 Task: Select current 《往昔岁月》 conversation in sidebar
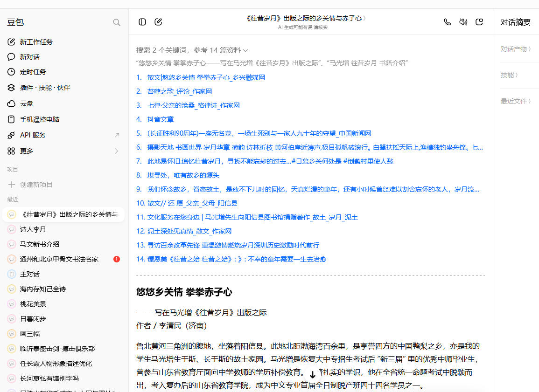coord(64,214)
